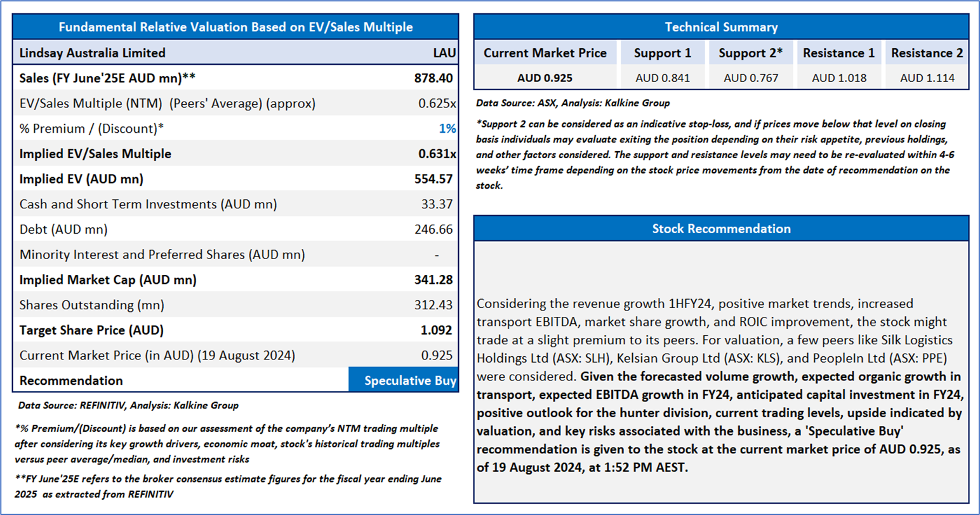Click the shares outstanding value 312.43
Viewport: 980px width, 515px height.
click(x=434, y=305)
